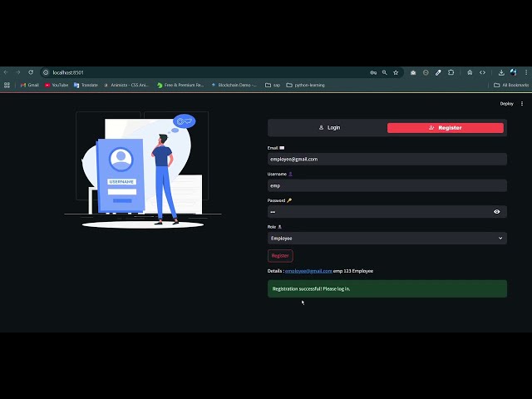This screenshot has width=532, height=399.
Task: Open the Streamlit app options menu
Action: tap(522, 104)
